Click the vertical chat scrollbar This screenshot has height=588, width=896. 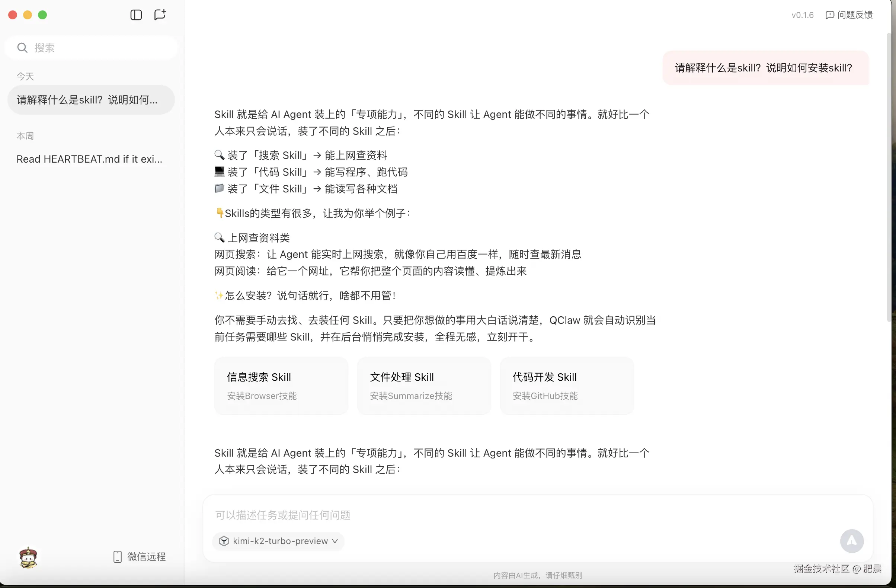[889, 177]
